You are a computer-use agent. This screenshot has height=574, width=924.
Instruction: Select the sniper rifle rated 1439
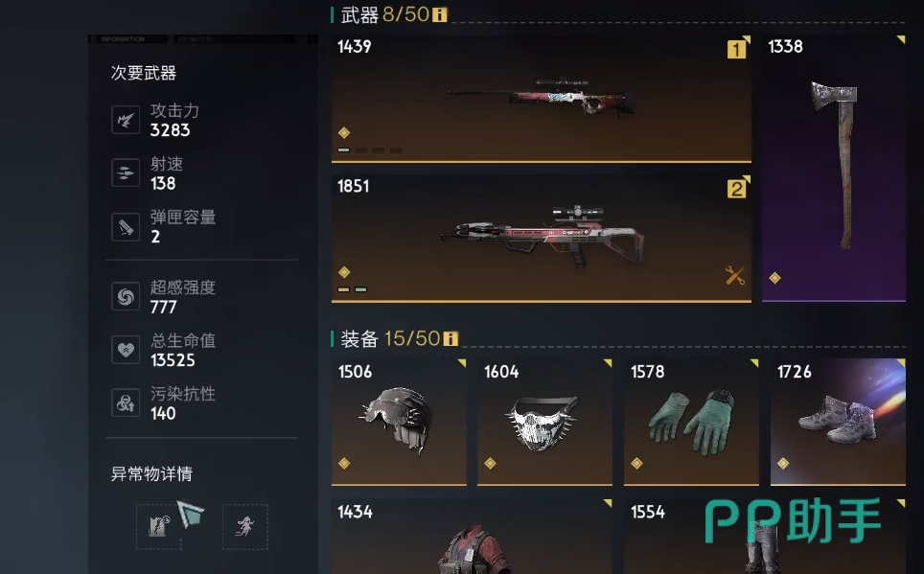click(541, 99)
